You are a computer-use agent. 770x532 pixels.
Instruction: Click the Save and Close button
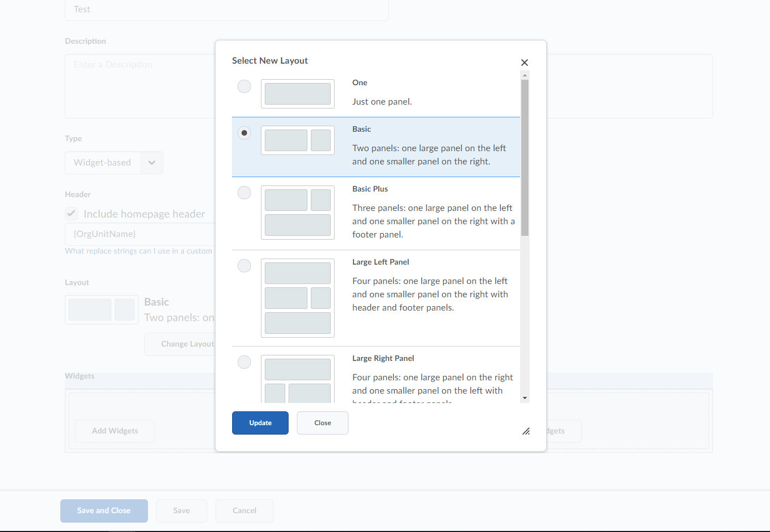(x=104, y=510)
